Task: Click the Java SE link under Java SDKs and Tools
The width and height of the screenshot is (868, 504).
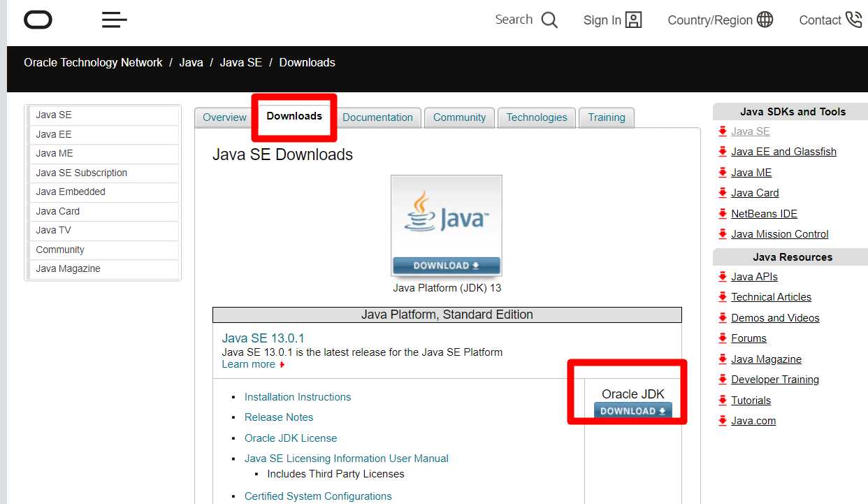Action: [750, 131]
